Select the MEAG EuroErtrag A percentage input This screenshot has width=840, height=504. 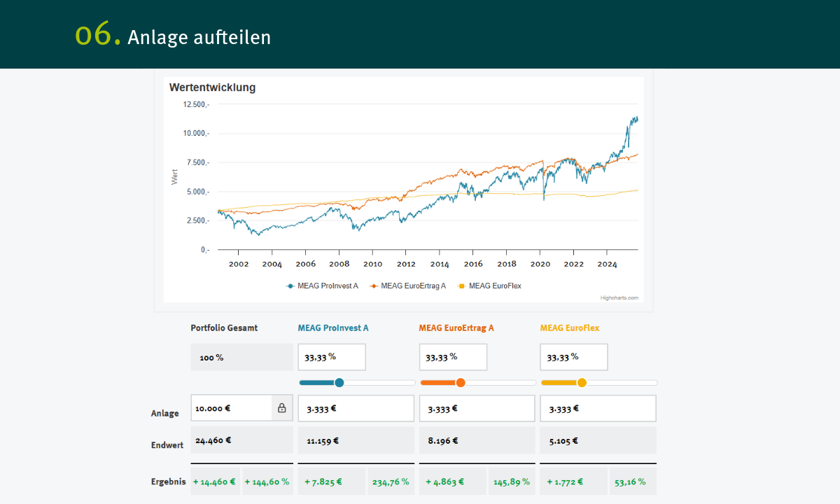click(453, 357)
